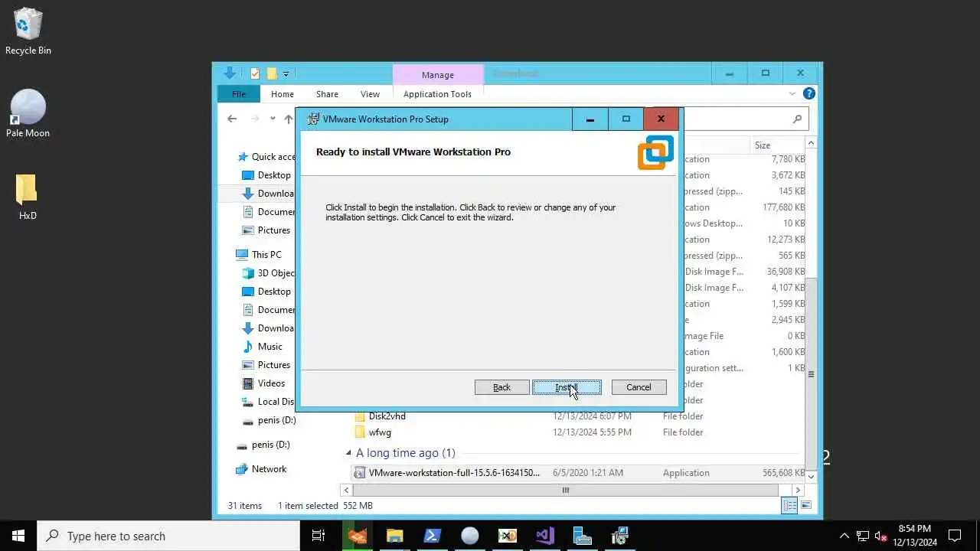Select the HxD folder on desktop
Viewport: 980px width, 551px height.
click(27, 197)
